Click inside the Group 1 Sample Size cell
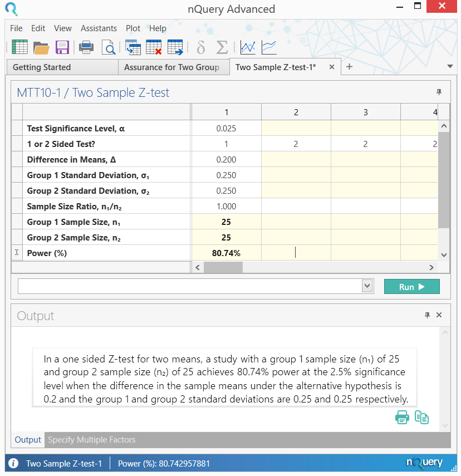The height and width of the screenshot is (476, 461). pyautogui.click(x=226, y=222)
